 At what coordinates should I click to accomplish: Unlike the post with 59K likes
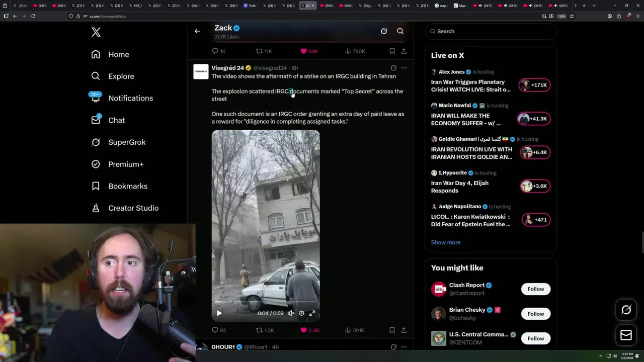coord(309,51)
